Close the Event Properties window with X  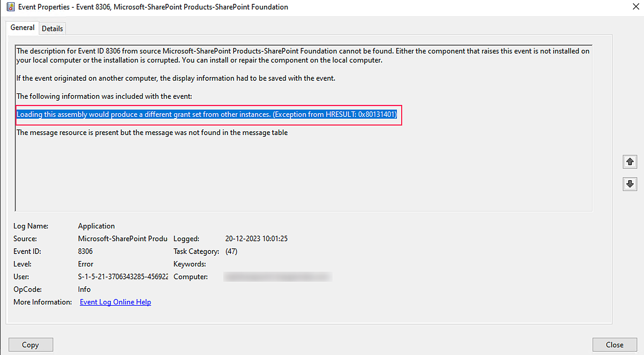pos(636,7)
